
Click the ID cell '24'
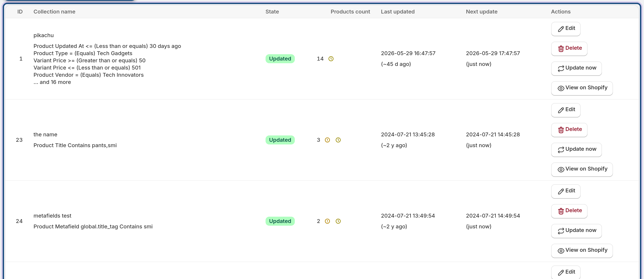pyautogui.click(x=19, y=221)
